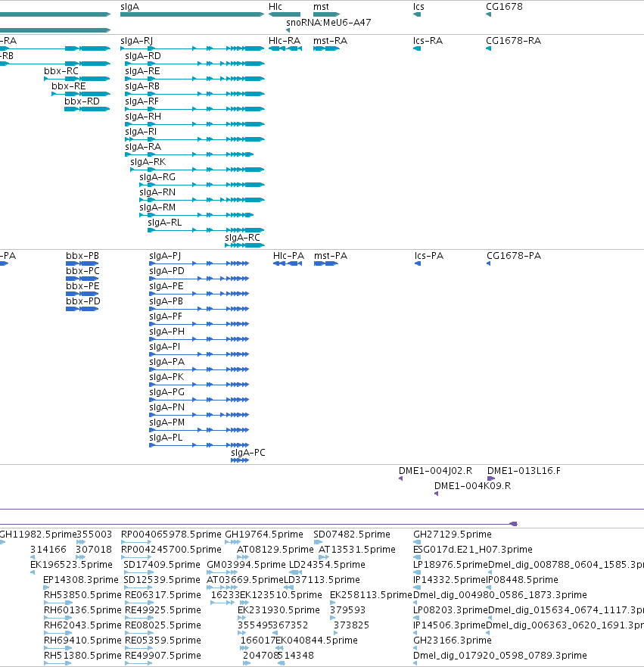Click protein slgA-PN label
The image size is (644, 667).
pos(166,407)
